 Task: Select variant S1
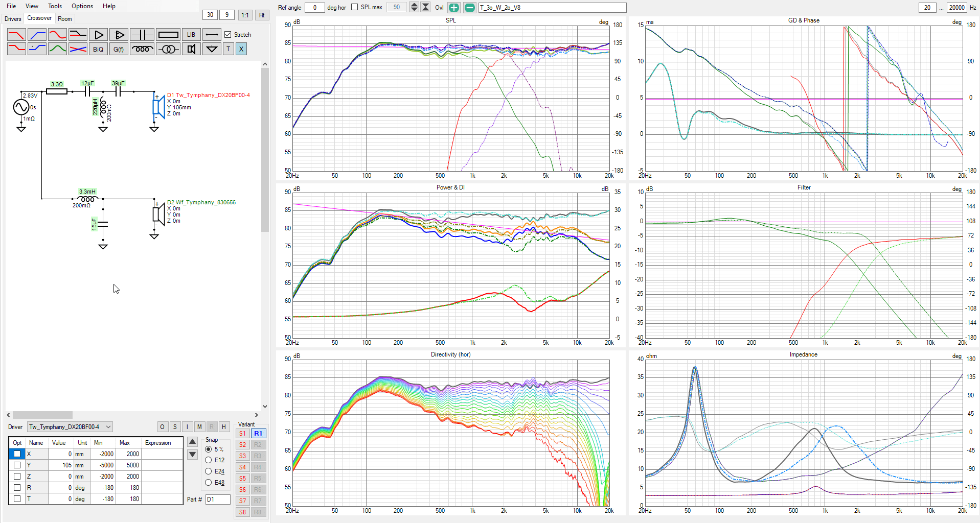(x=242, y=434)
